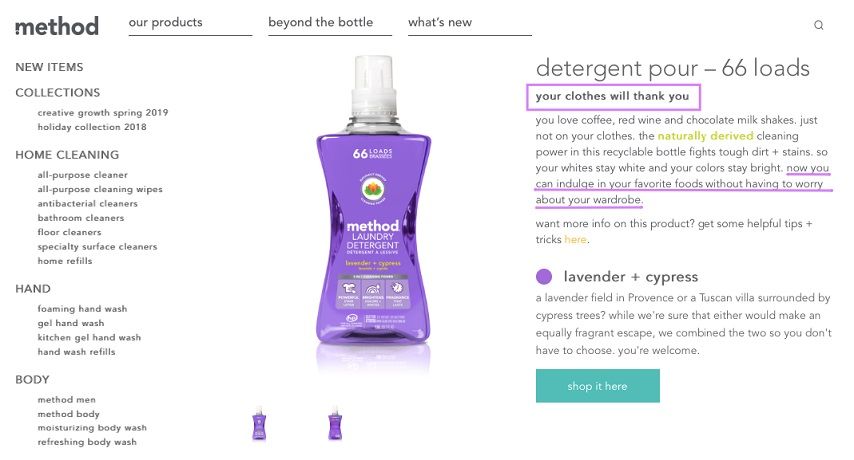
Task: Go to creative growth spring 2019
Action: click(x=103, y=113)
